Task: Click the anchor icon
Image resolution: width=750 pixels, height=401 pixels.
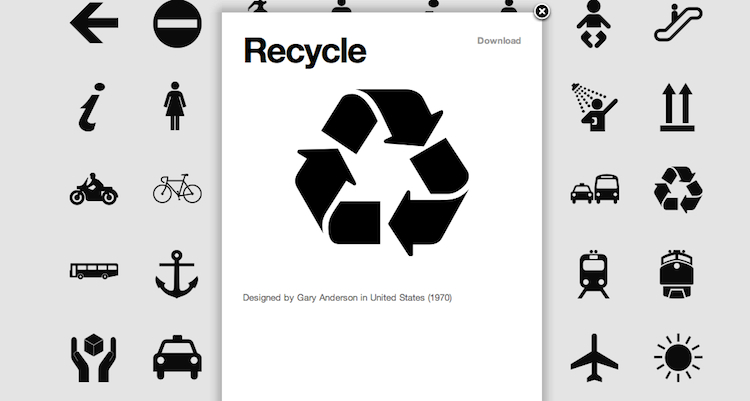Action: (177, 272)
